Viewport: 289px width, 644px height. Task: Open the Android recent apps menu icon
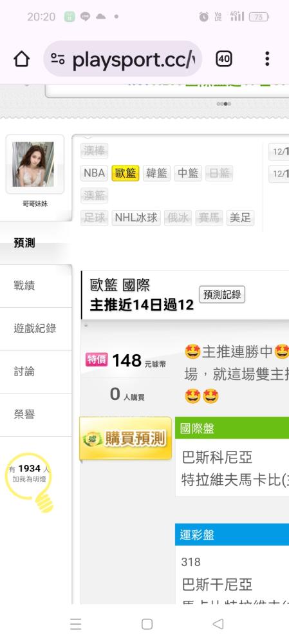(75, 624)
